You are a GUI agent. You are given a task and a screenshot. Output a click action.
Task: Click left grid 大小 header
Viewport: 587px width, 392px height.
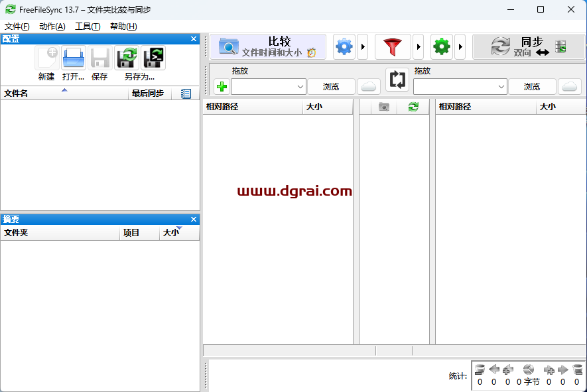[328, 107]
